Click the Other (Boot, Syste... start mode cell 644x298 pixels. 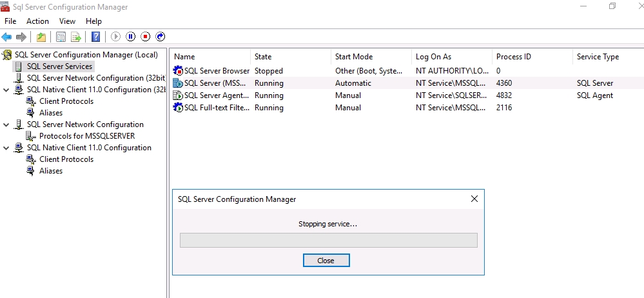(x=369, y=71)
